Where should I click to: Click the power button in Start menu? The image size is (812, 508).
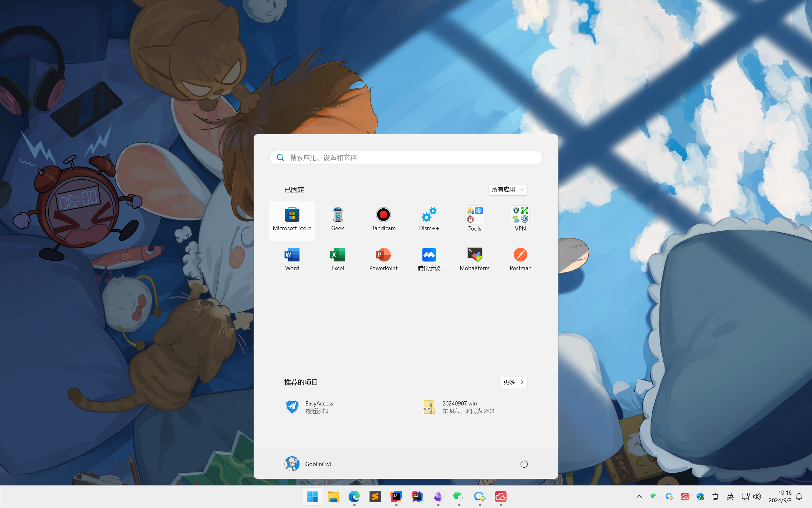coord(524,464)
